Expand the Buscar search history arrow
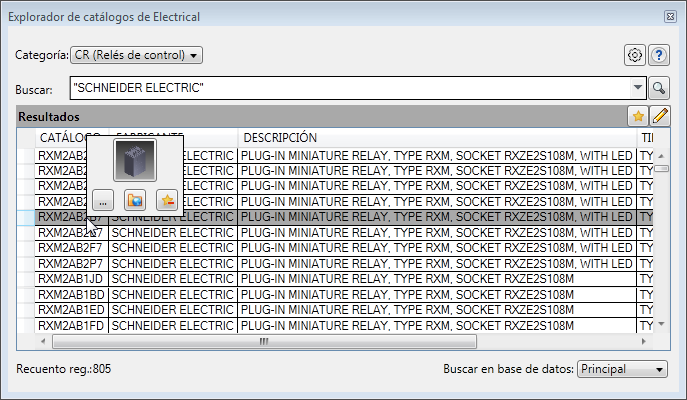The height and width of the screenshot is (400, 687). (x=638, y=88)
